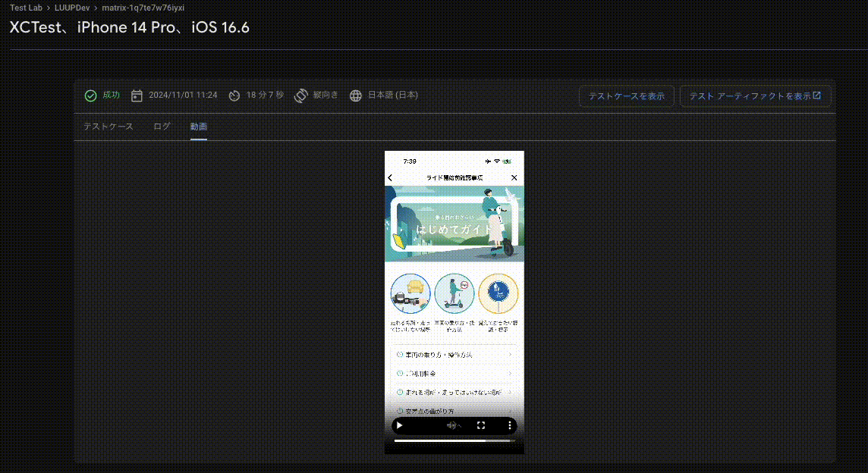This screenshot has height=473, width=868.
Task: Click the globe locale icon
Action: click(356, 96)
